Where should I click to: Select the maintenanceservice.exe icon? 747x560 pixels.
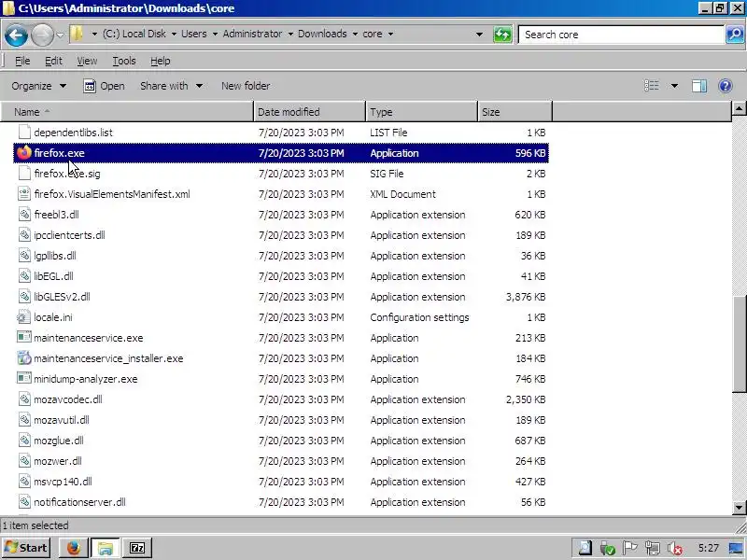click(24, 338)
